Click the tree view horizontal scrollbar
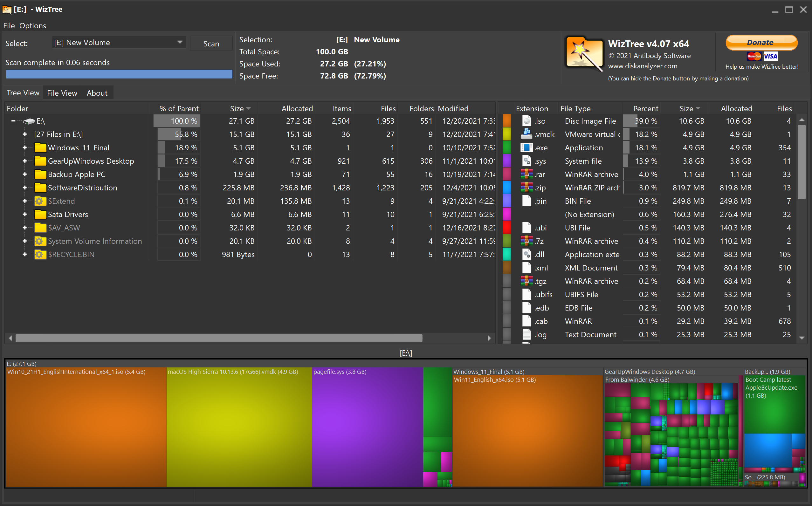The width and height of the screenshot is (812, 506). coord(219,338)
